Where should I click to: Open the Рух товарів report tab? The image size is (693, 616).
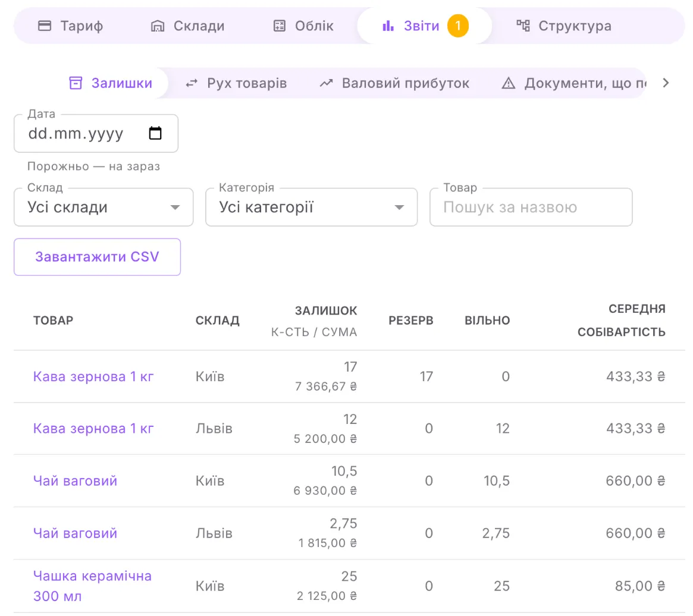click(236, 83)
